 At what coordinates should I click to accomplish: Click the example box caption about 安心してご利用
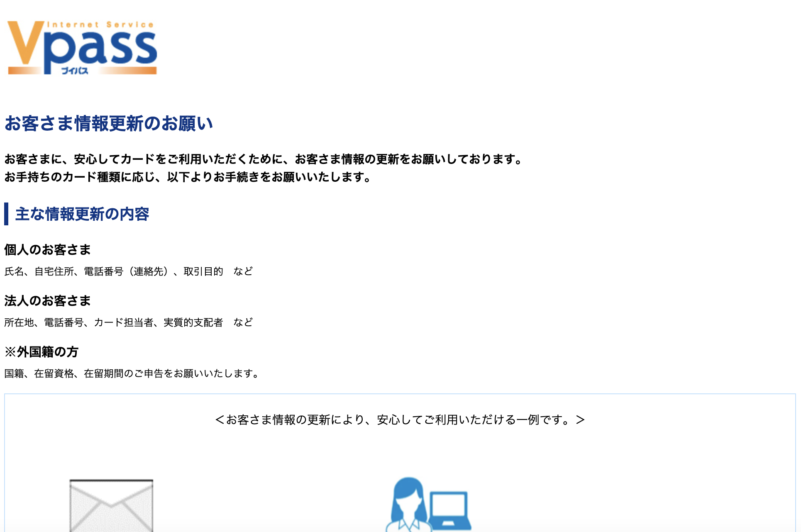(x=399, y=420)
